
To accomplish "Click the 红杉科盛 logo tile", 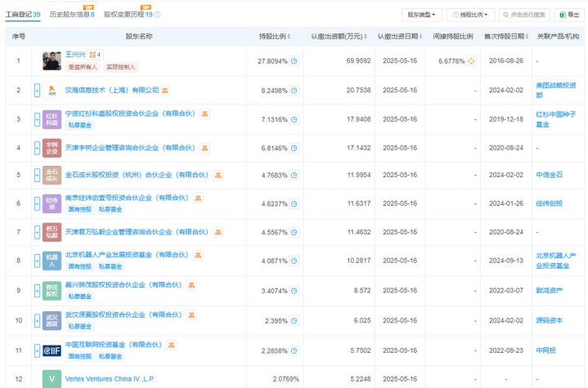I will pos(52,119).
